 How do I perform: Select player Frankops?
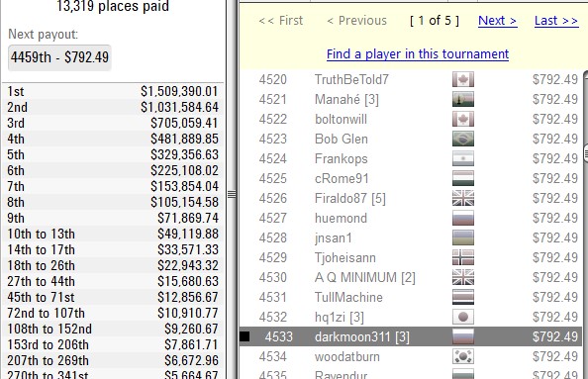pyautogui.click(x=342, y=159)
